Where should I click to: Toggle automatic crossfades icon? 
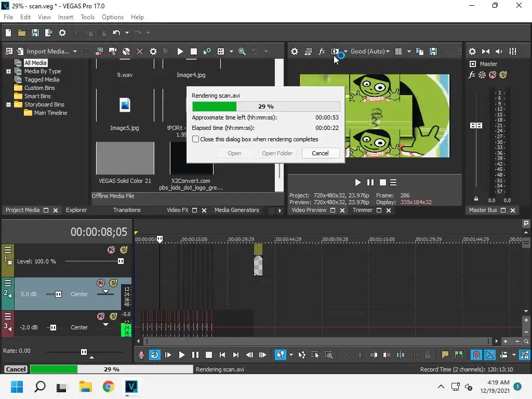[490, 355]
